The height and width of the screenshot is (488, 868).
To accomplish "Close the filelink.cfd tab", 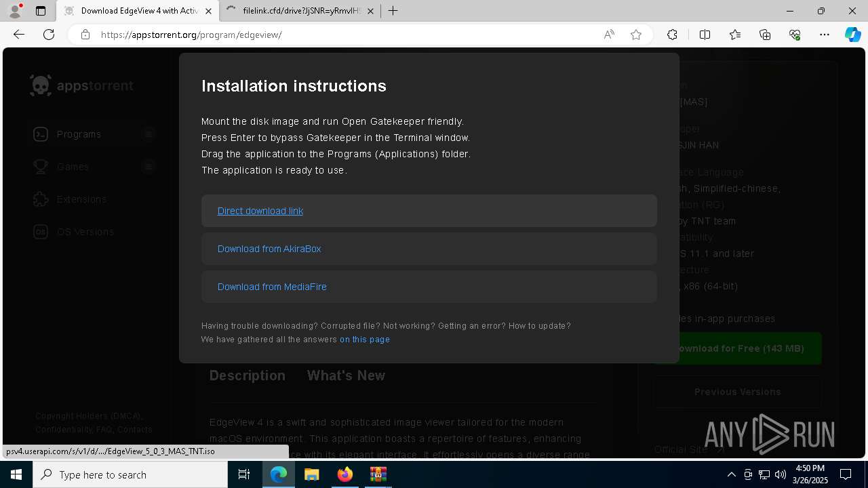I will pyautogui.click(x=371, y=11).
